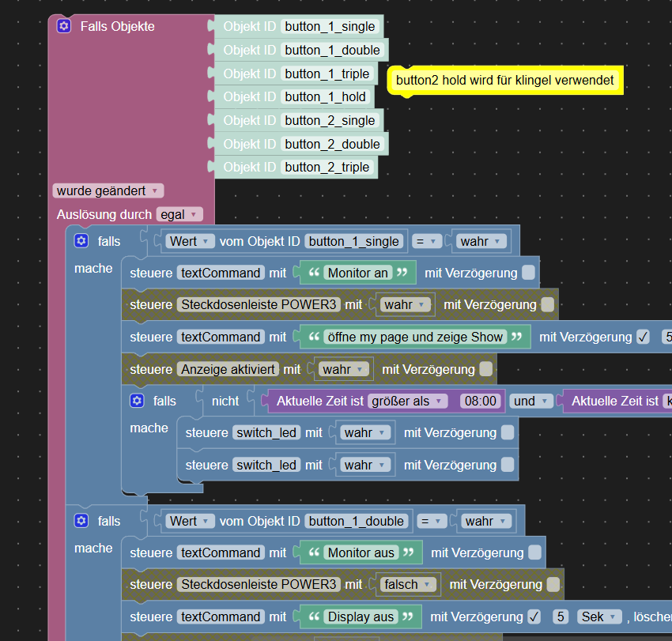
Task: Open the gear icon on Falls Objekte block
Action: 63,25
